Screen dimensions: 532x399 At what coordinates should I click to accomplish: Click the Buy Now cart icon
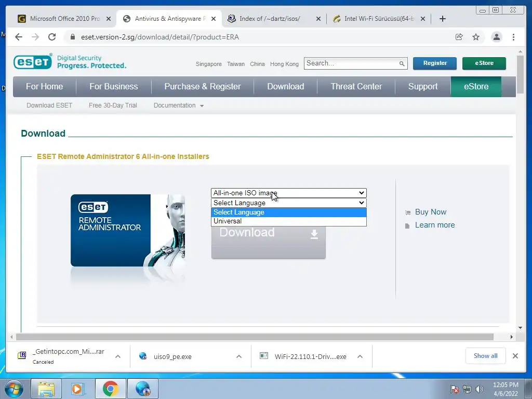coord(408,212)
